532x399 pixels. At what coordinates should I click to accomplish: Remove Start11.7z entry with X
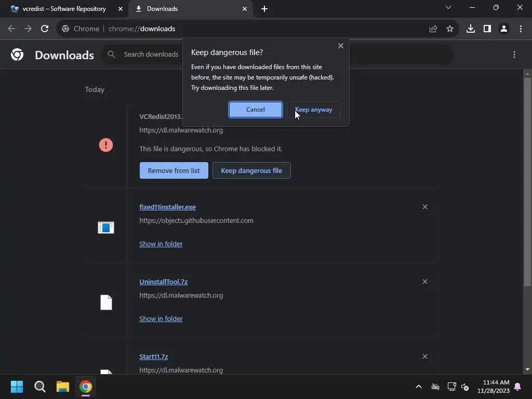pyautogui.click(x=425, y=356)
